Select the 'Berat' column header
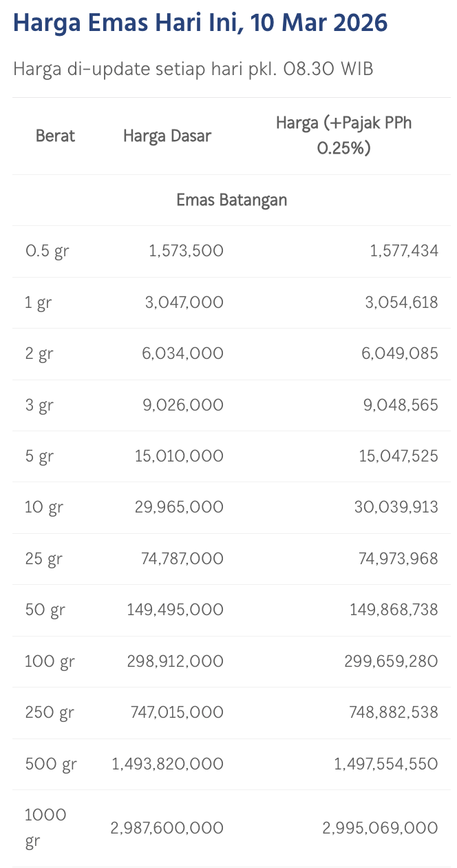 (x=55, y=136)
